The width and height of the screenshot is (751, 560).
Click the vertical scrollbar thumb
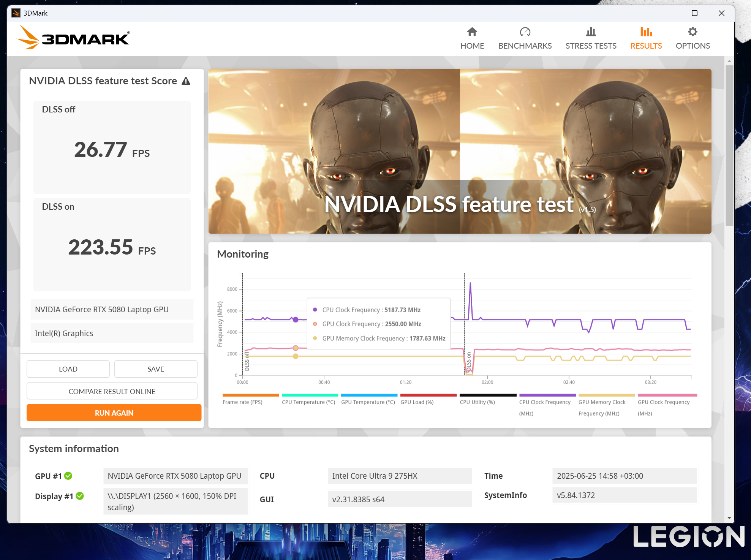729,146
